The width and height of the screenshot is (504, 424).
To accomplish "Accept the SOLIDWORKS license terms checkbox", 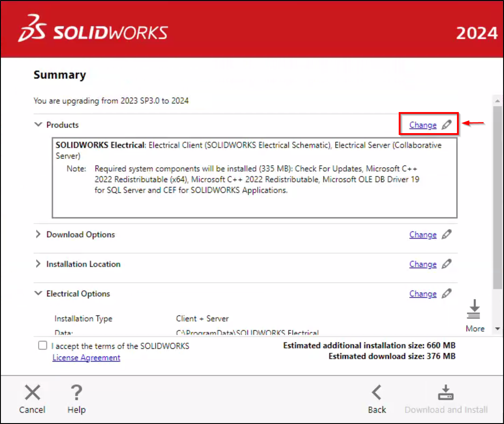I will point(43,345).
